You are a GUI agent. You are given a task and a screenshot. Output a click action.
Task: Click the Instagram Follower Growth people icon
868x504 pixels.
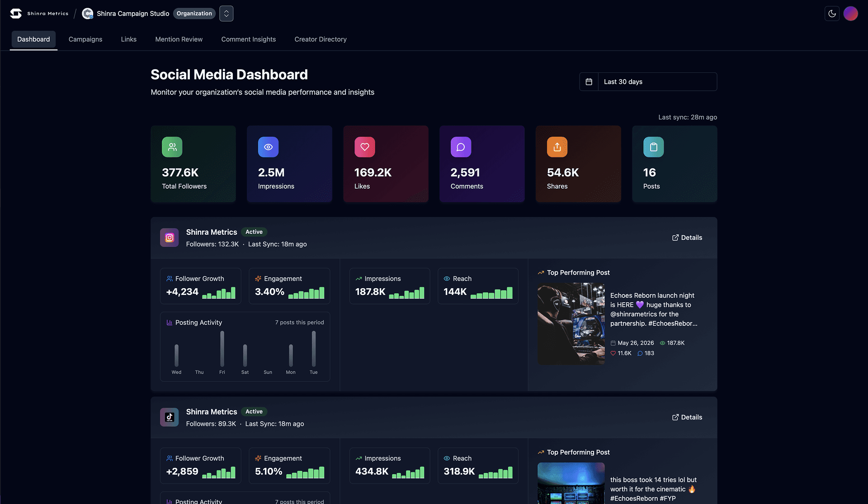point(170,279)
